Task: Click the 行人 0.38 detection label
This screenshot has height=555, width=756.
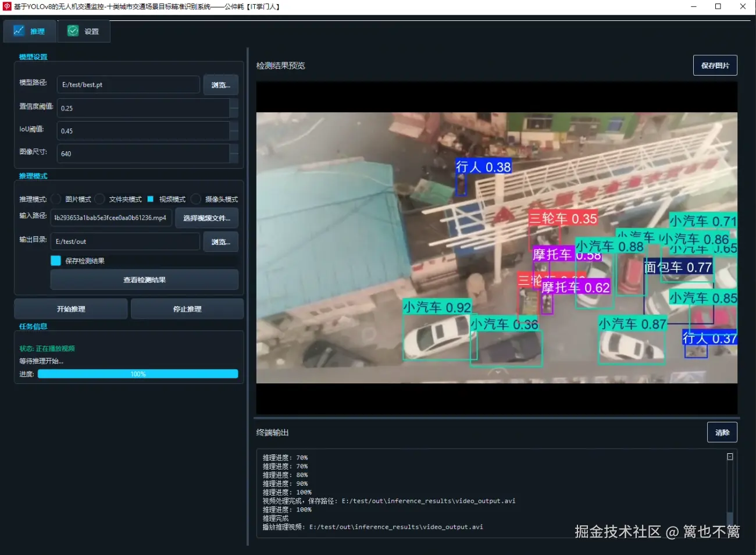Action: tap(483, 167)
